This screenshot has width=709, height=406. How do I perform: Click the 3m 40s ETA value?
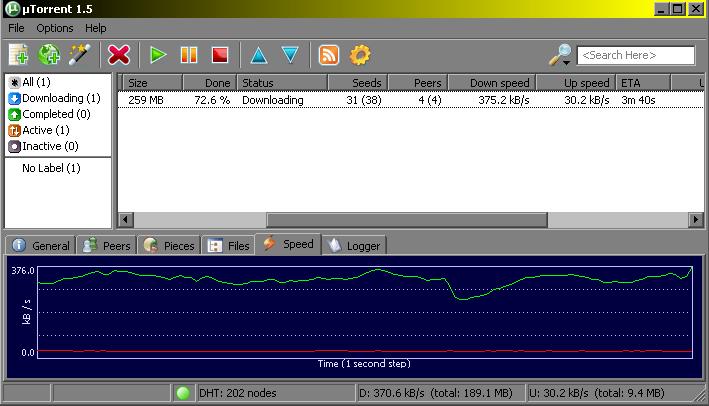[638, 100]
